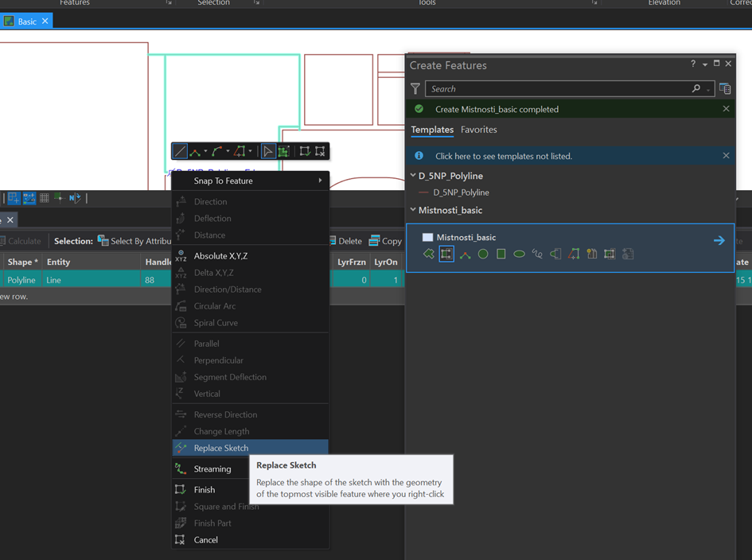Switch to the Favorites tab
Viewport: 752px width, 560px height.
click(x=478, y=130)
